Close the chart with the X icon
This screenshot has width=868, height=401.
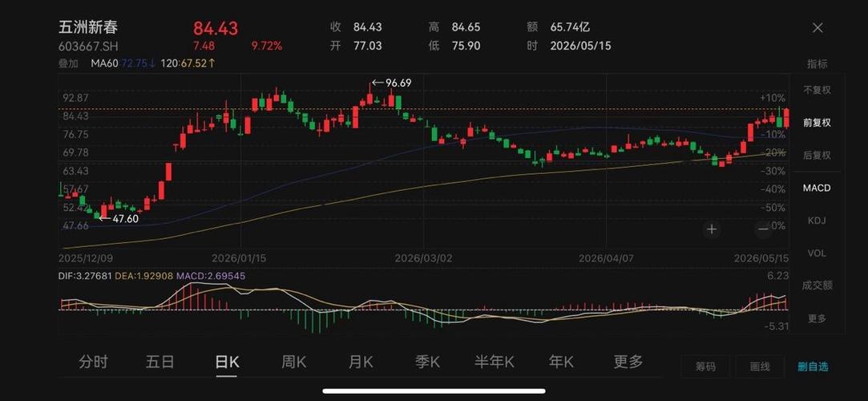(817, 28)
